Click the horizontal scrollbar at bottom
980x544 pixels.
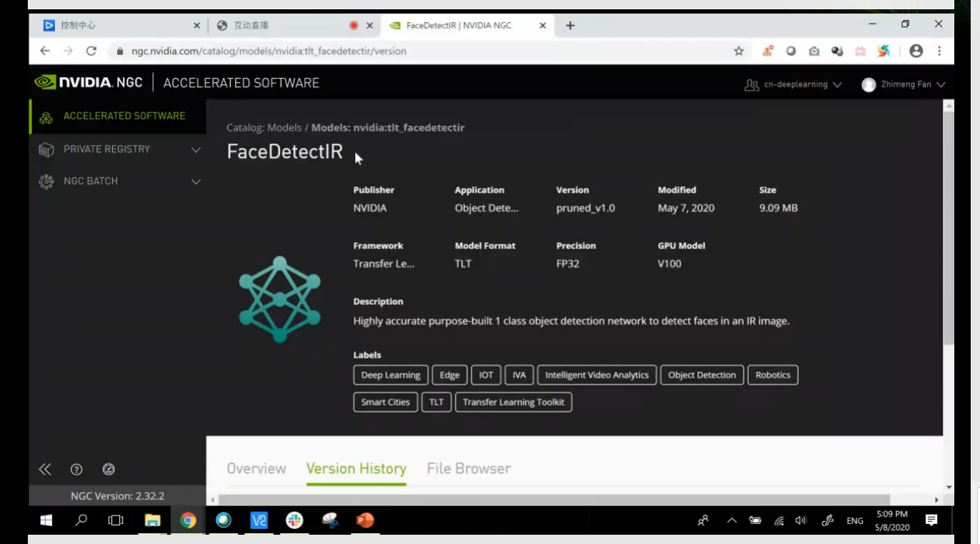pyautogui.click(x=554, y=500)
